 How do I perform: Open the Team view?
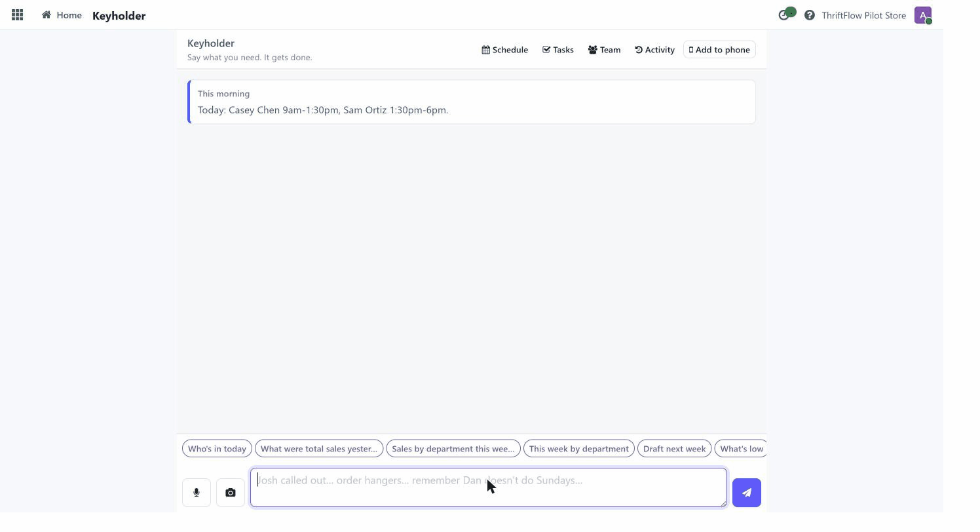pos(604,50)
